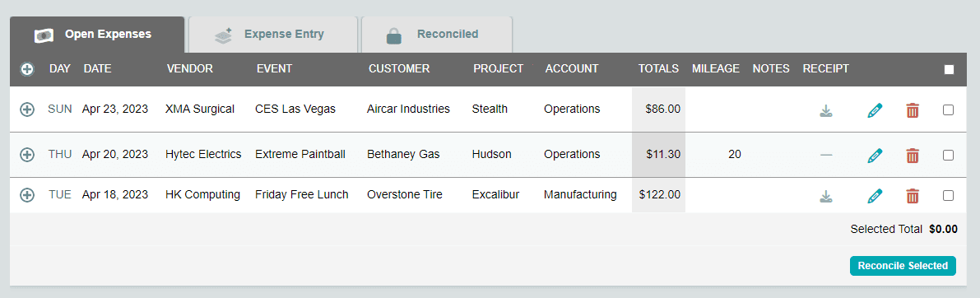Sort by the TOTALS column header
This screenshot has height=298, width=980.
coord(658,68)
